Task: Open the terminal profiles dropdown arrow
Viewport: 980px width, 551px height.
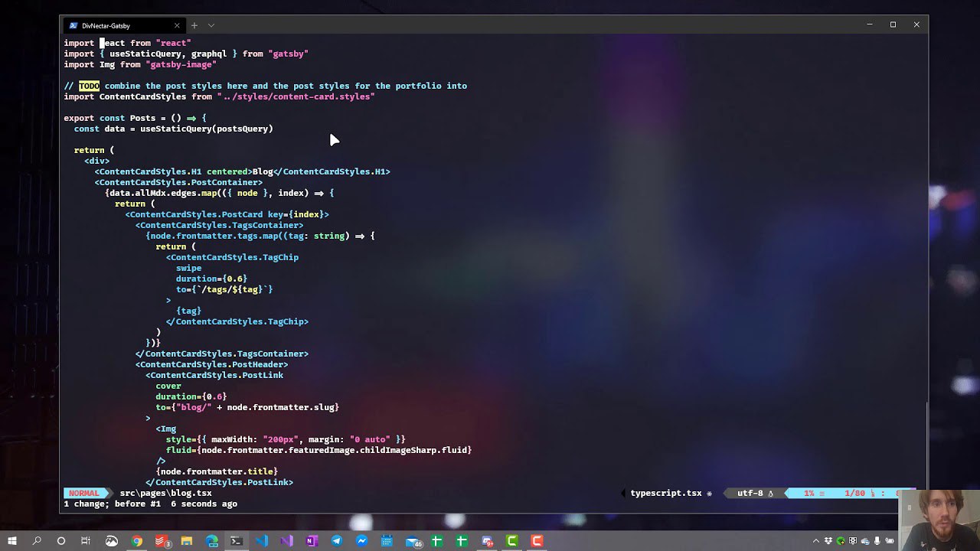Action: pyautogui.click(x=211, y=25)
